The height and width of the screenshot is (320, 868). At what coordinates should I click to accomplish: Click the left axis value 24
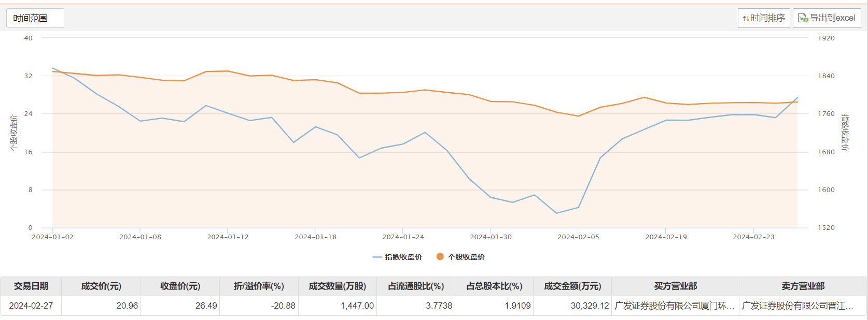point(28,114)
